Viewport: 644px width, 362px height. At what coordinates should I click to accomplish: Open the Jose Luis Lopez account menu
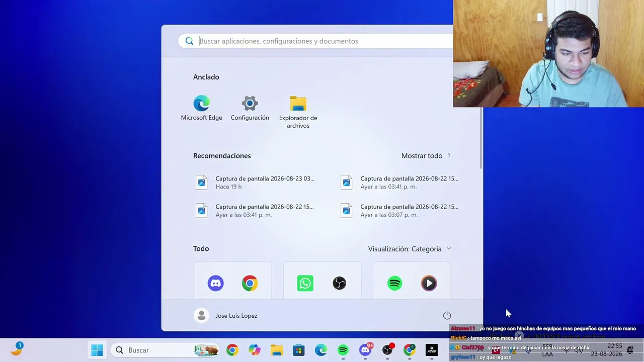pyautogui.click(x=226, y=315)
